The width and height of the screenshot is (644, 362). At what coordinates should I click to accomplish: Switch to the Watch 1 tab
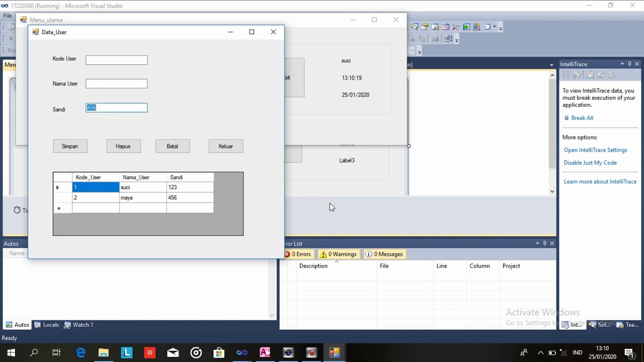coord(78,325)
